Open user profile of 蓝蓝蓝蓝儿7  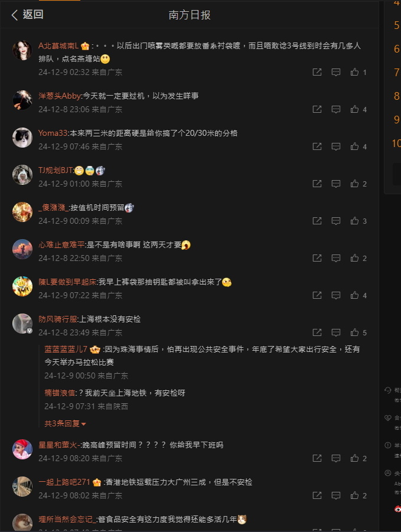[66, 349]
